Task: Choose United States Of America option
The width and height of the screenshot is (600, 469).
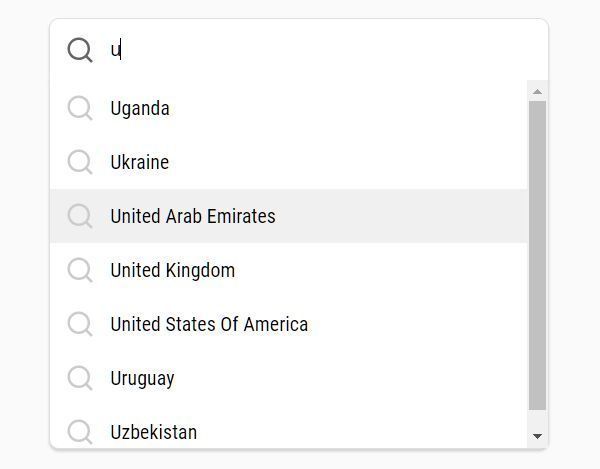Action: click(209, 324)
